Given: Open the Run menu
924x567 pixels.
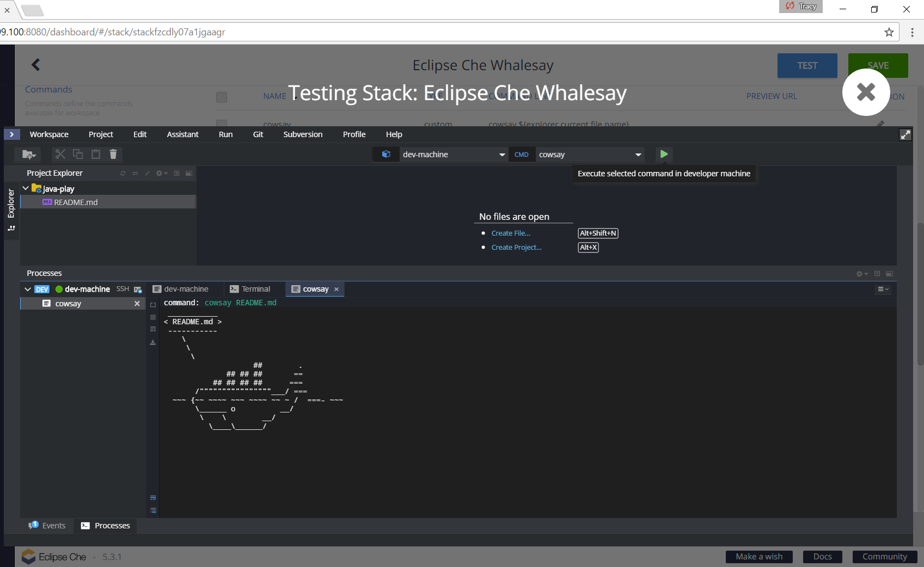Looking at the screenshot, I should (x=225, y=134).
